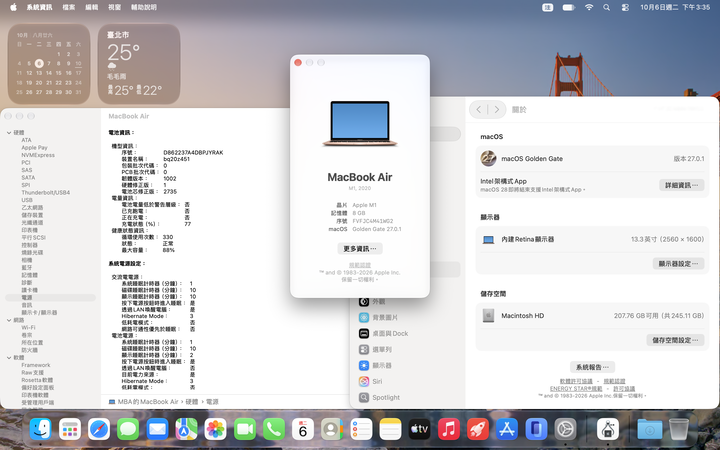Viewport: 720px width, 450px height.
Task: Select Apple Pay in the hardware tree
Action: coord(34,147)
